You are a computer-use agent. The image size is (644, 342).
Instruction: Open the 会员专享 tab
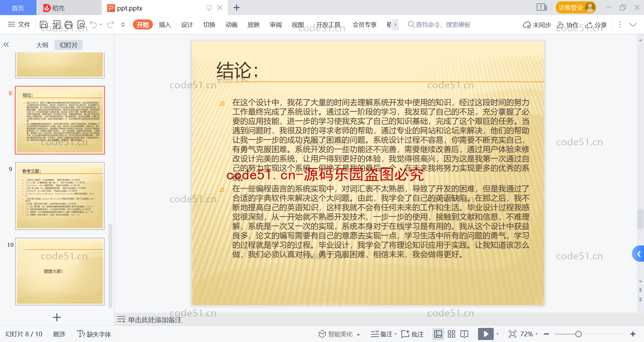click(365, 25)
